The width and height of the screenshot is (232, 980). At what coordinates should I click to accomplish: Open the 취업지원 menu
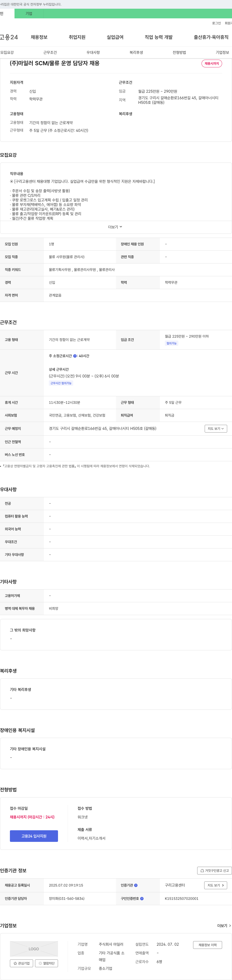(x=77, y=37)
